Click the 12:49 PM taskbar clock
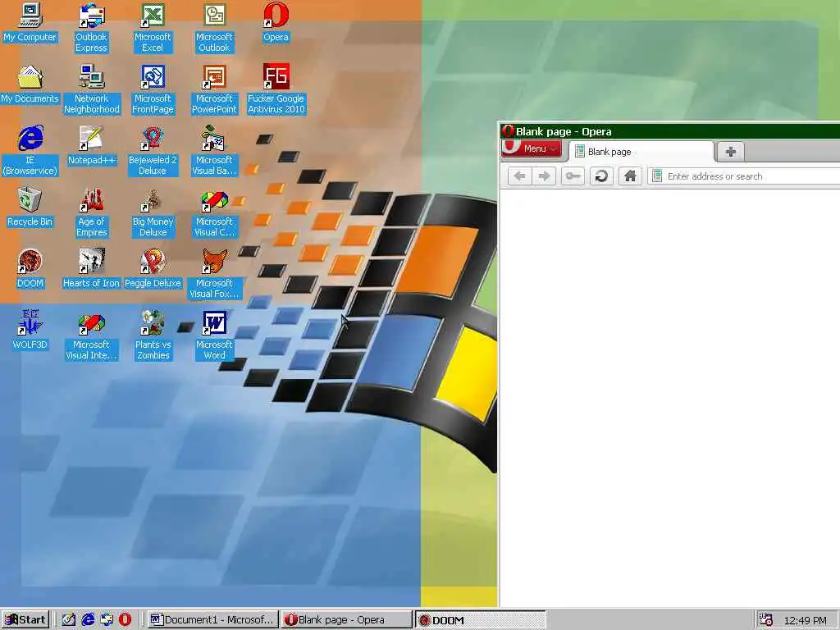Viewport: 840px width, 630px height. [805, 620]
